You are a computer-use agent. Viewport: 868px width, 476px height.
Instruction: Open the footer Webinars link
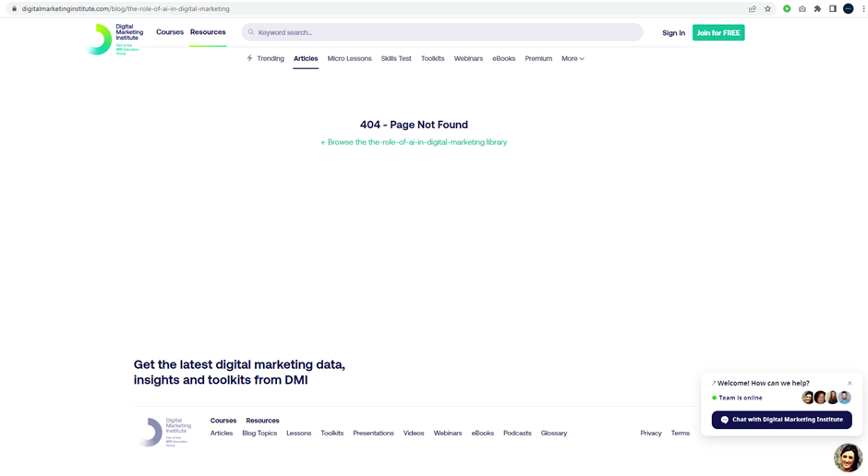[x=448, y=434]
